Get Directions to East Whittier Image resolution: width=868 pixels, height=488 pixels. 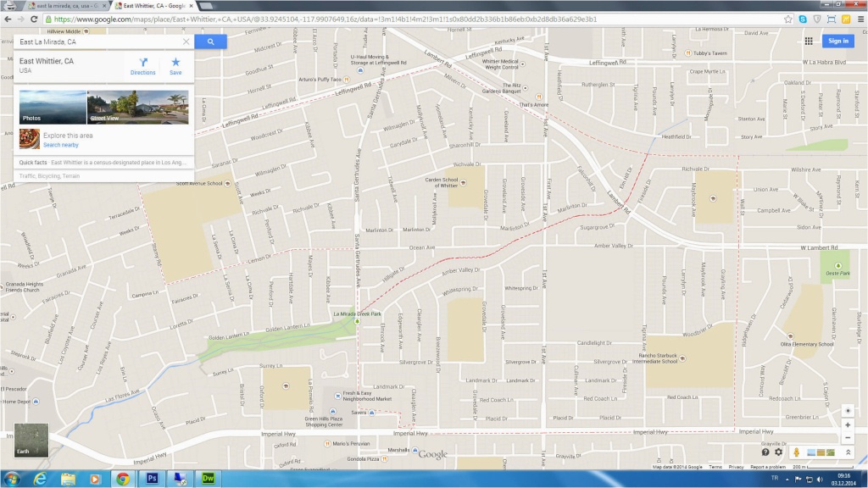(x=142, y=66)
